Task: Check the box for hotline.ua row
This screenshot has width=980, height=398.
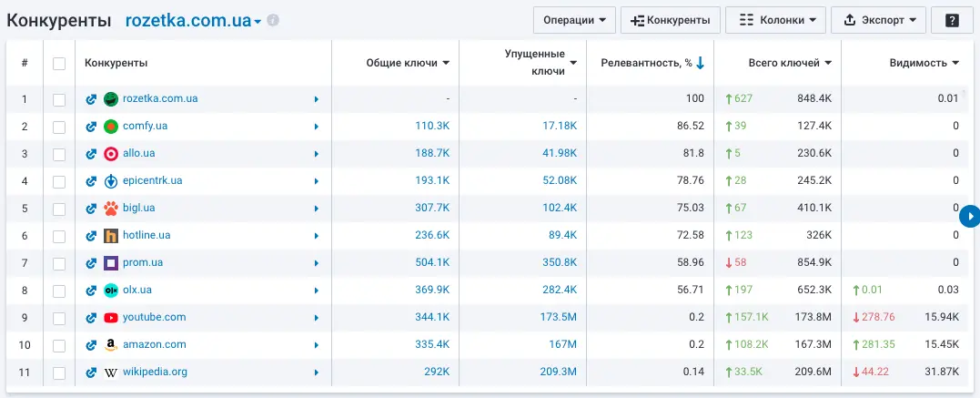Action: [59, 236]
